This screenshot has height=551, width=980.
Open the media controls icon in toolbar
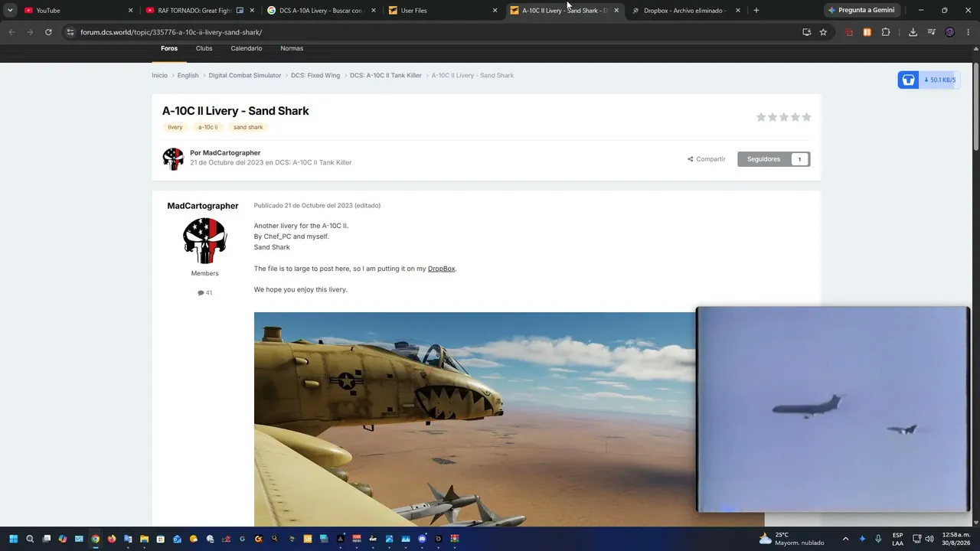coord(931,32)
